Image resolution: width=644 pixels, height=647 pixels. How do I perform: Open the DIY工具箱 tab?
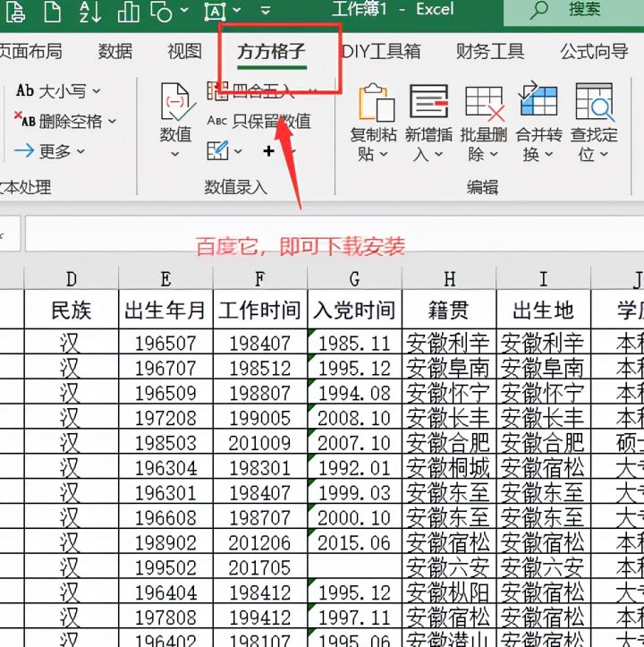pyautogui.click(x=382, y=52)
